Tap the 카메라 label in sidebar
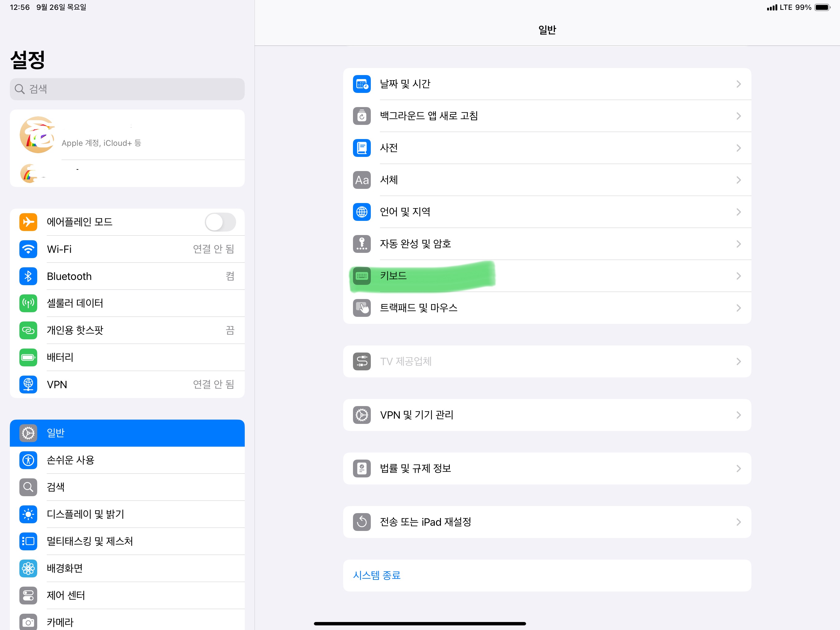 pyautogui.click(x=60, y=622)
